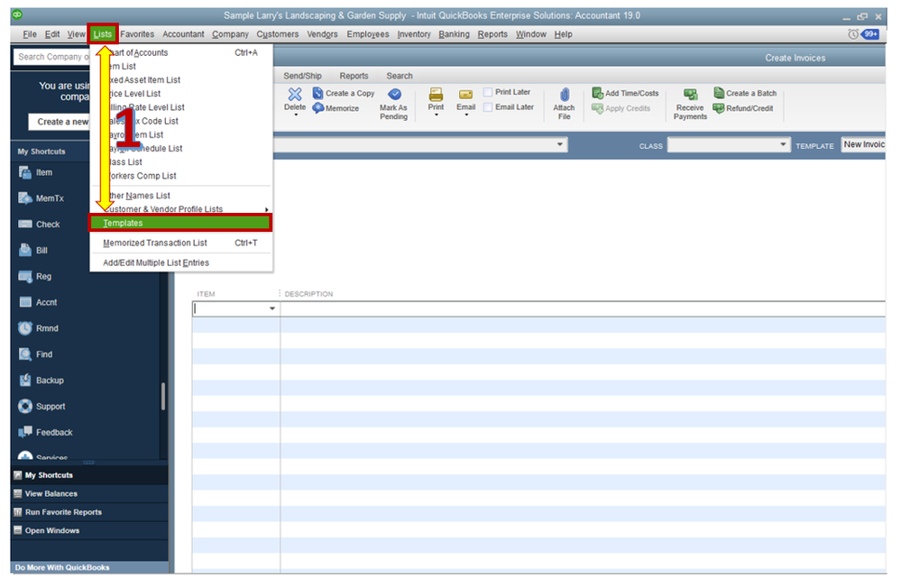Click the DESCRIPTION cell in first row

point(583,308)
